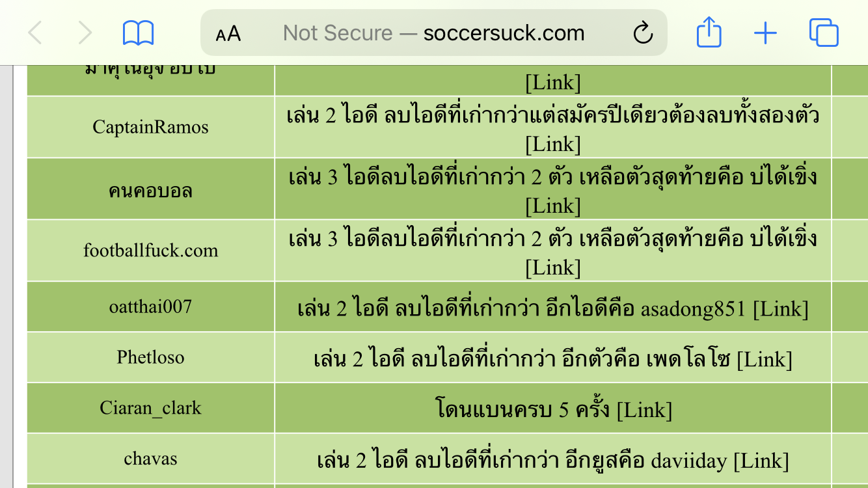Tap the Safari back arrow
The image size is (868, 488).
click(x=35, y=33)
